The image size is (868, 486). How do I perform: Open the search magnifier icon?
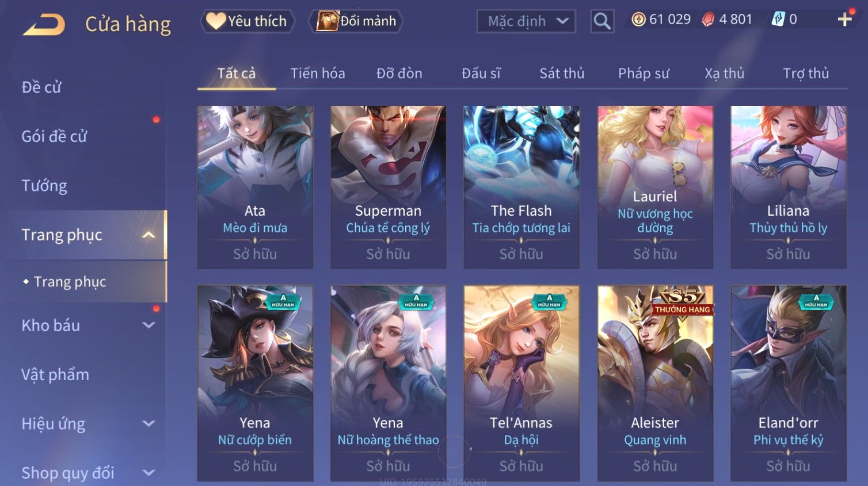[x=602, y=21]
